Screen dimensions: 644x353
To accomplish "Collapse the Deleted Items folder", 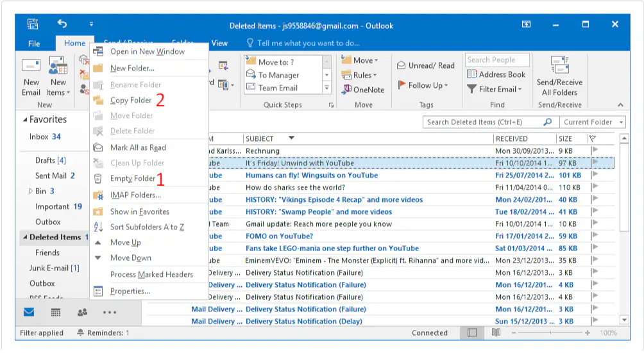I will pos(25,237).
